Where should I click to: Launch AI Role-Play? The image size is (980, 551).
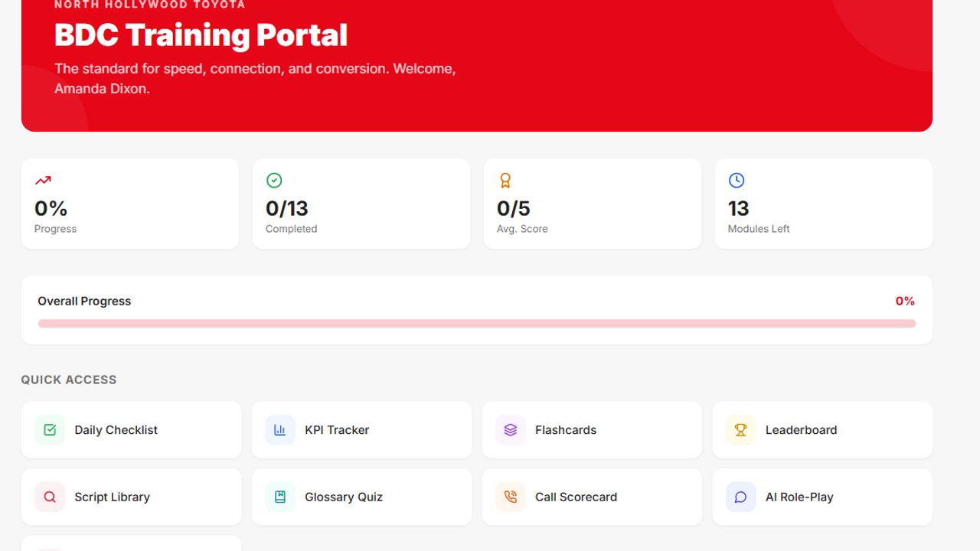822,497
